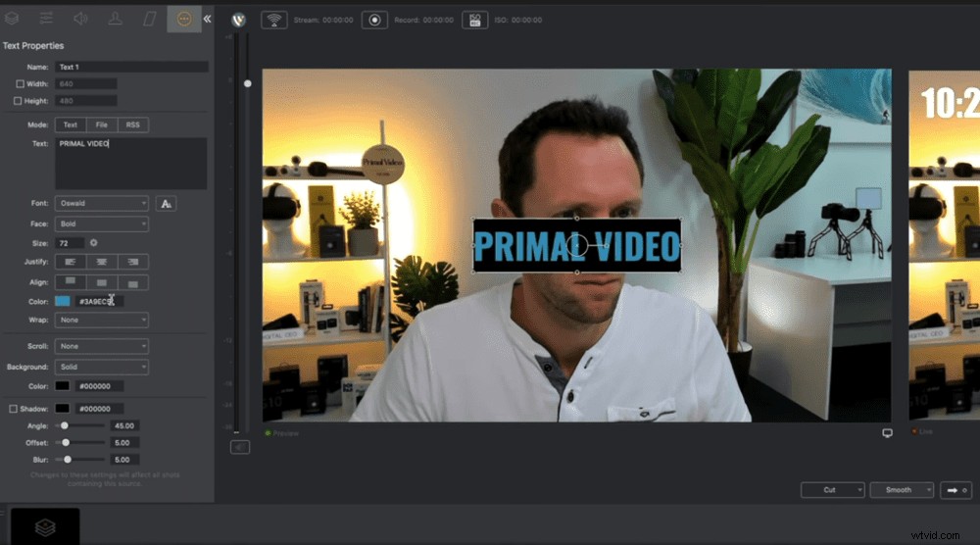Image resolution: width=980 pixels, height=545 pixels.
Task: Click the Wirecast logo icon
Action: click(x=239, y=20)
